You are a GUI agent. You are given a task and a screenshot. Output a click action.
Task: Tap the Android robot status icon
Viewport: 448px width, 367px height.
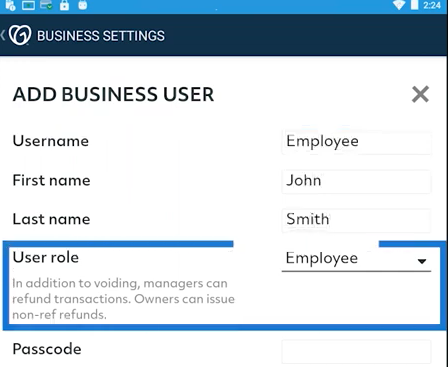[x=83, y=5]
